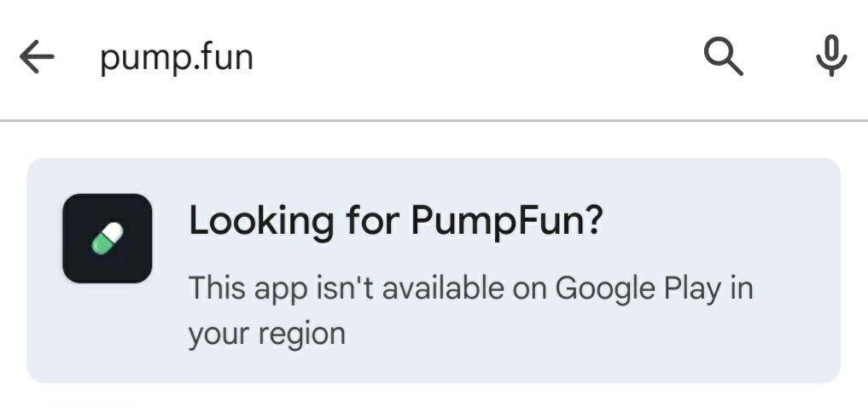Activate the microphone voice search icon
This screenshot has width=868, height=408.
(x=830, y=58)
